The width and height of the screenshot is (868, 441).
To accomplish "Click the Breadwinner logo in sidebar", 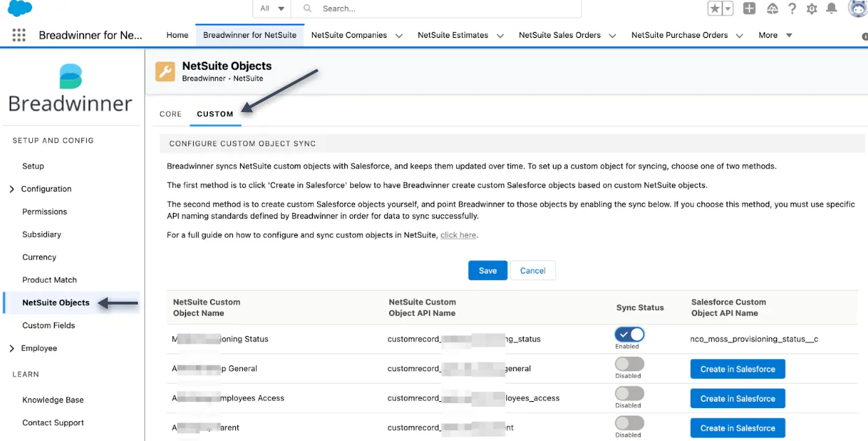I will pyautogui.click(x=70, y=89).
